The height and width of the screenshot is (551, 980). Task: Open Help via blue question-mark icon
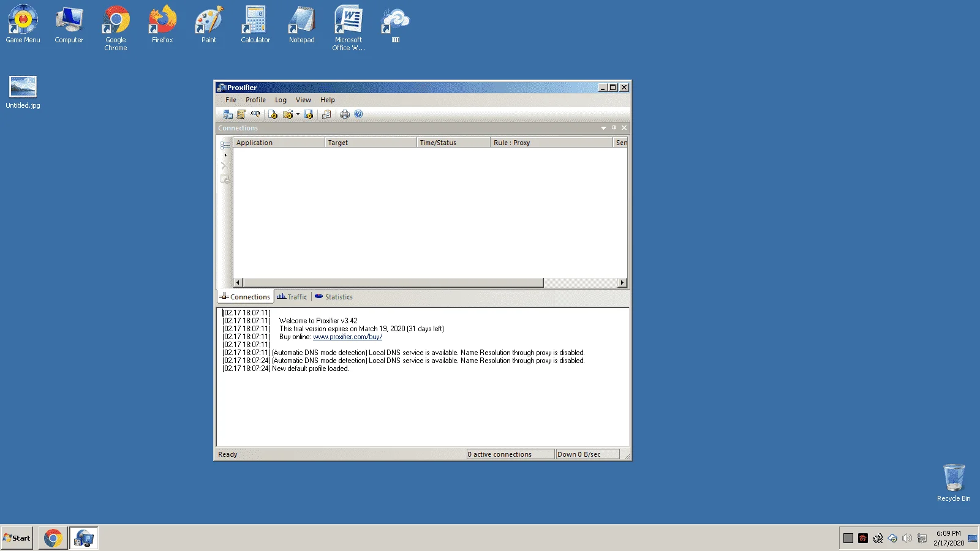pos(358,114)
